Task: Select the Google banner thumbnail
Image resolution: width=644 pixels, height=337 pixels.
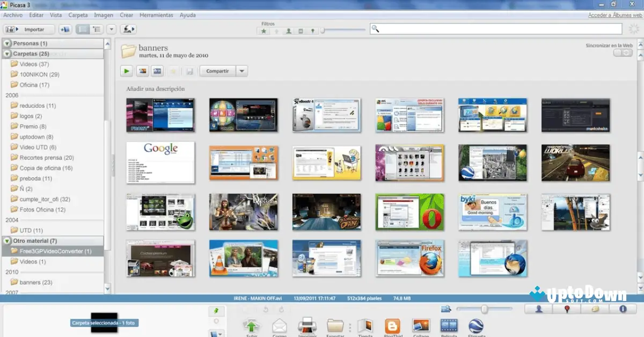Action: point(160,163)
